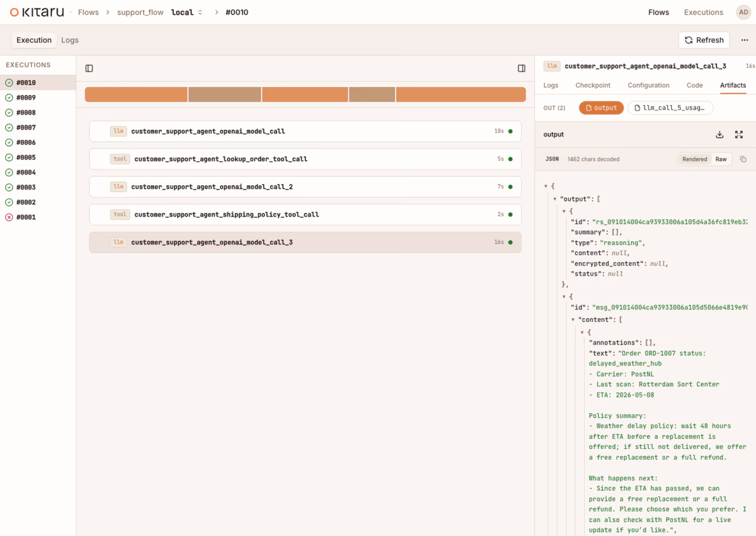This screenshot has width=756, height=536.
Task: Click #0010 breadcrumb item
Action: 237,13
